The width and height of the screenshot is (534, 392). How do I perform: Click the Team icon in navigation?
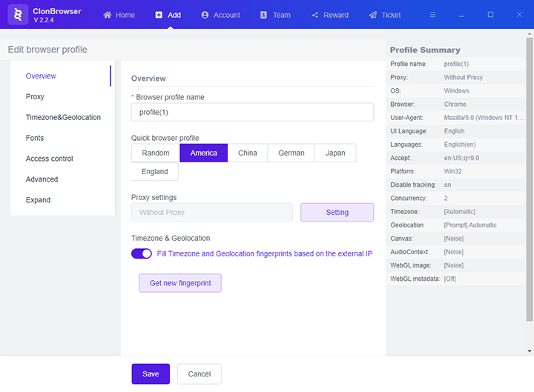(x=263, y=15)
